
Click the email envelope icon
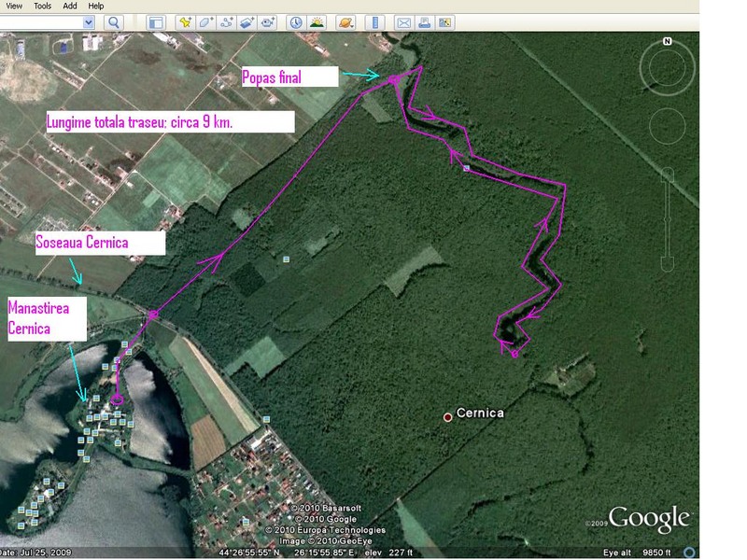(x=403, y=21)
